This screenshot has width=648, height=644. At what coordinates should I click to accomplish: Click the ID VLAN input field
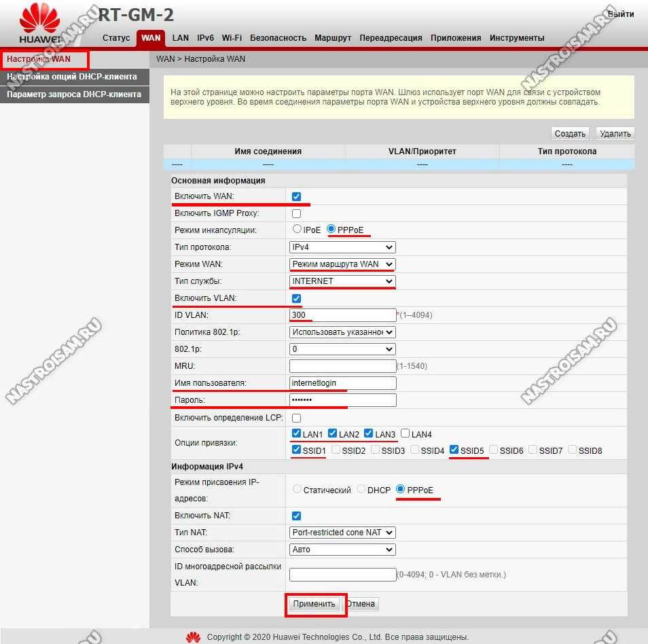(x=342, y=315)
